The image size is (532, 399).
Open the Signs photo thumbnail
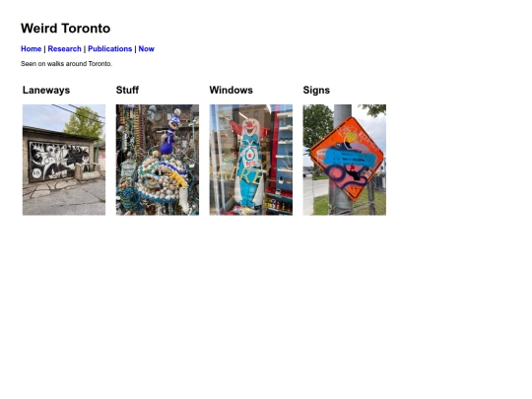pyautogui.click(x=345, y=160)
